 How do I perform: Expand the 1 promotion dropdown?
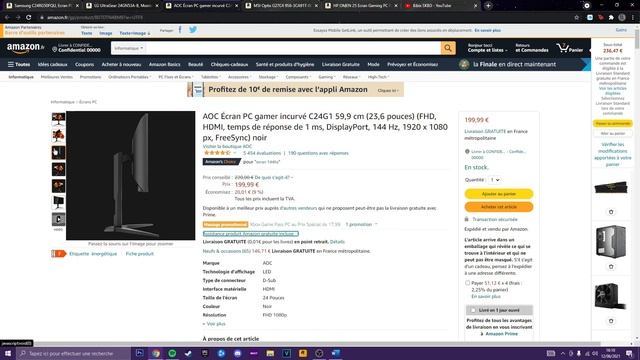point(362,224)
